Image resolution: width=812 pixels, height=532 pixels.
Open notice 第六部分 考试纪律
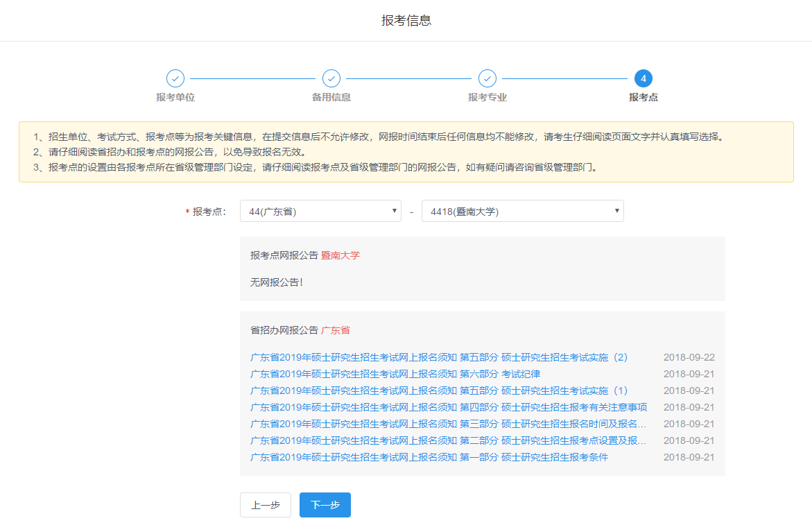point(395,374)
